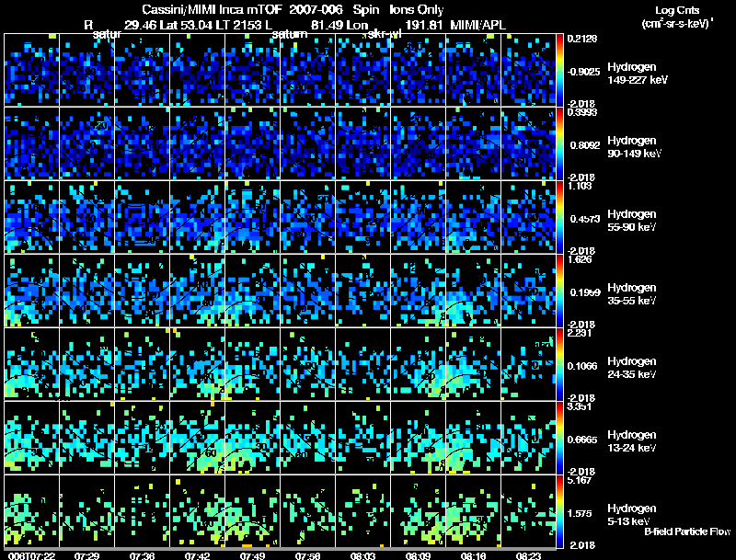Click the Hydrogen 24-35 keV row label
Image resolution: width=736 pixels, height=560 pixels.
tap(632, 368)
